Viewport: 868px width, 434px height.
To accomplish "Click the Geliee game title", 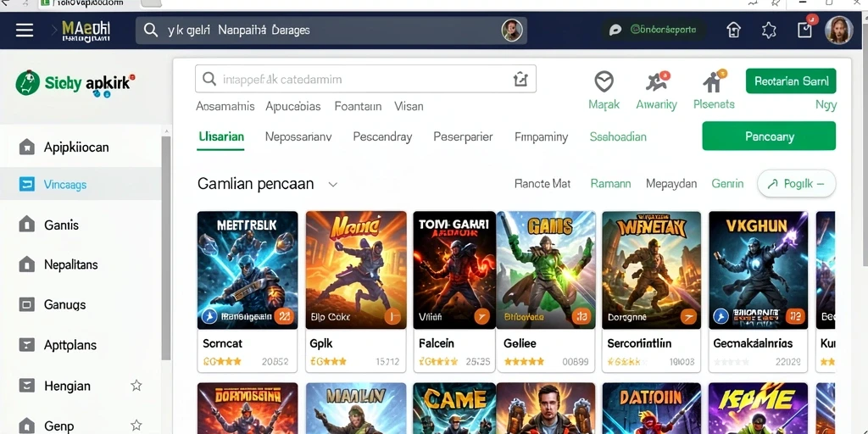I will (520, 343).
